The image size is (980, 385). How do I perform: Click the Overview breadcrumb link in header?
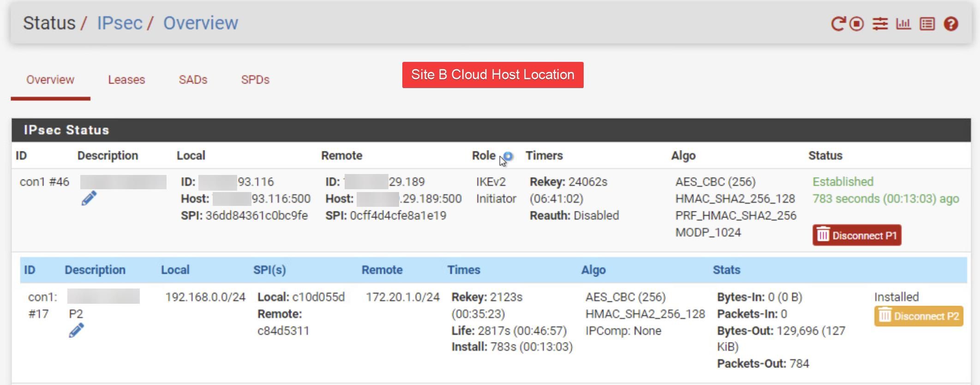(201, 23)
